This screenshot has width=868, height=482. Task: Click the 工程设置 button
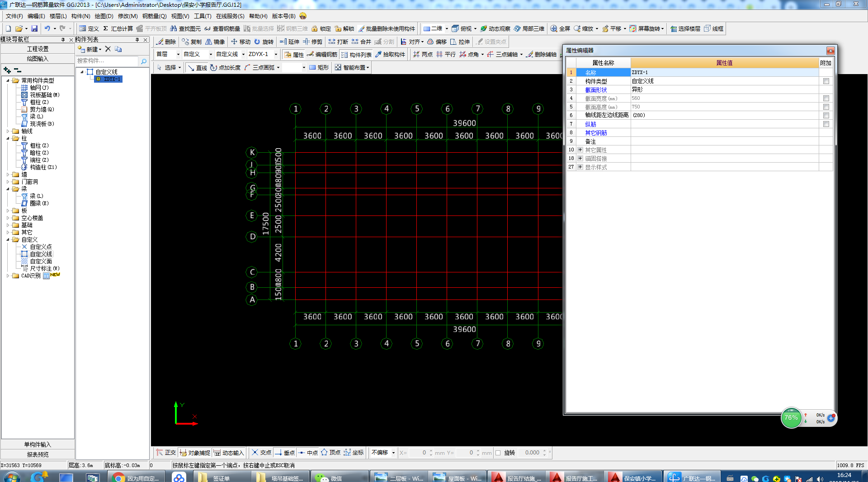tap(38, 49)
